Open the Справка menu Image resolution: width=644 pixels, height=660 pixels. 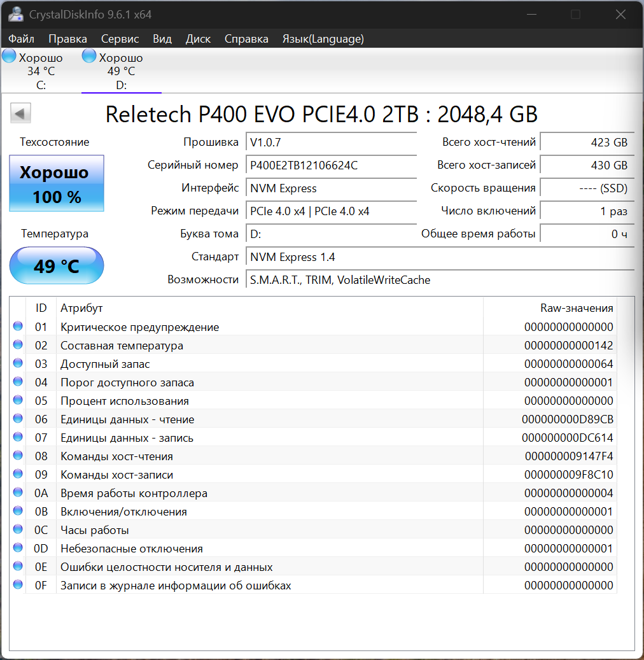click(x=246, y=39)
